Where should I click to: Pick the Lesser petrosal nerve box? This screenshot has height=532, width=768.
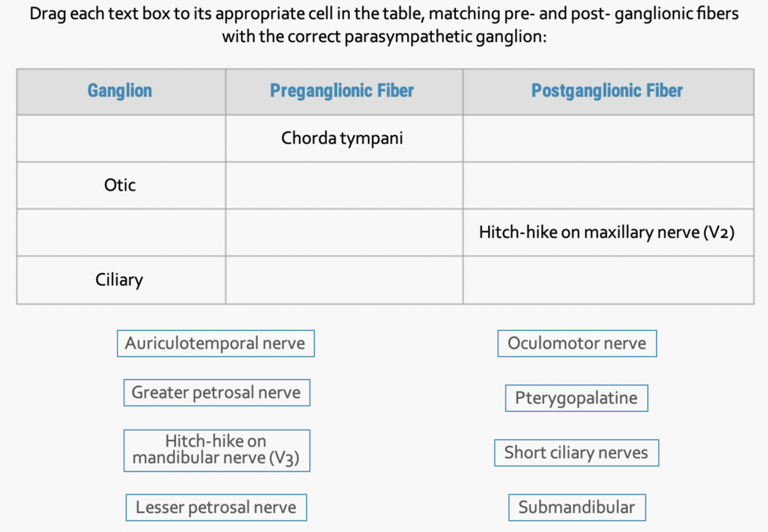[216, 507]
